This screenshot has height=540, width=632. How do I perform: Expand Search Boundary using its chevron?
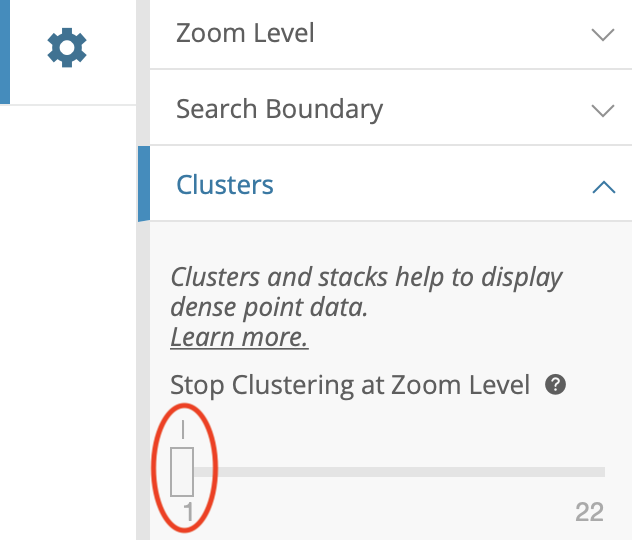click(x=603, y=110)
